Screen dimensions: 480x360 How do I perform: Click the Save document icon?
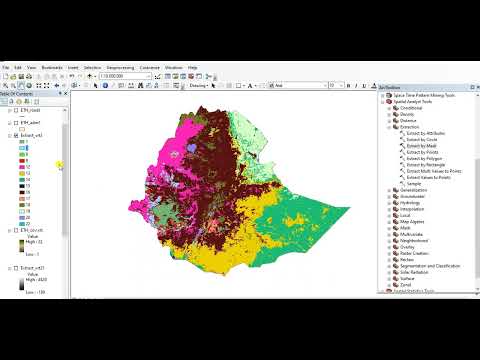click(x=21, y=76)
